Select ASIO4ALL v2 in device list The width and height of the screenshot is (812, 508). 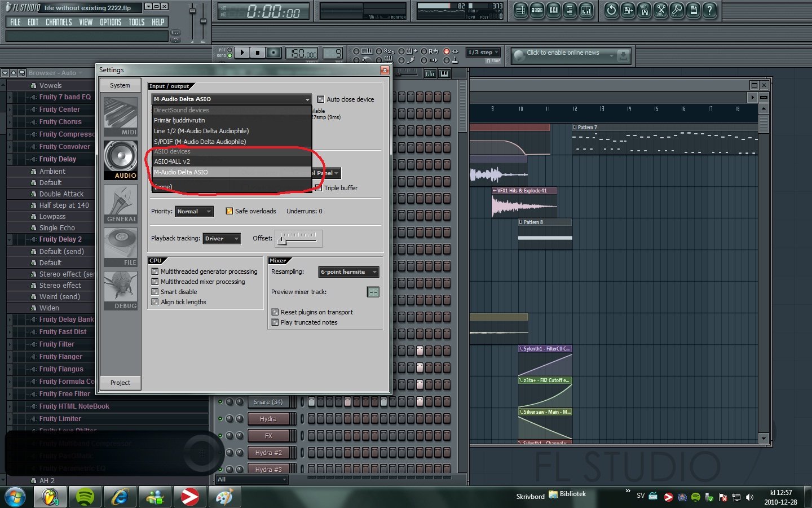(232, 161)
